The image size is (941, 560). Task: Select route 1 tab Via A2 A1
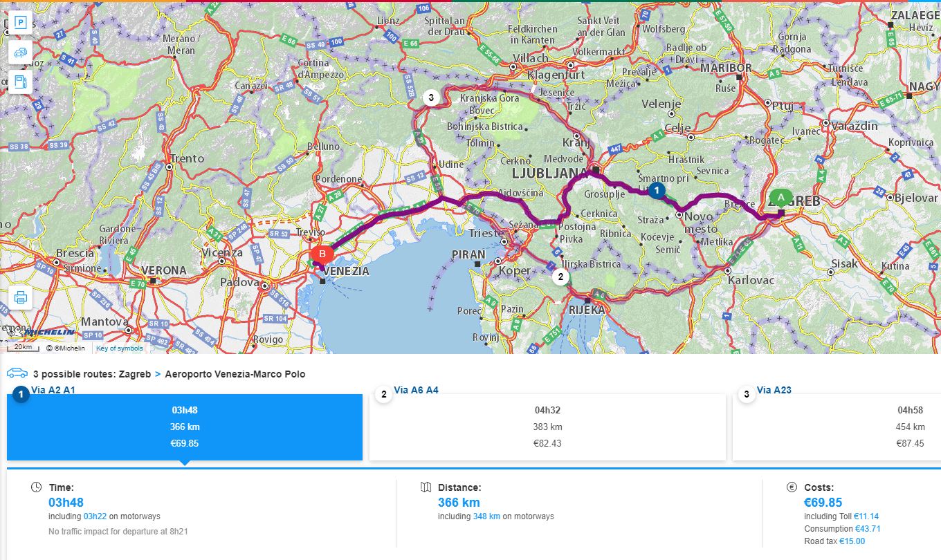pyautogui.click(x=185, y=427)
